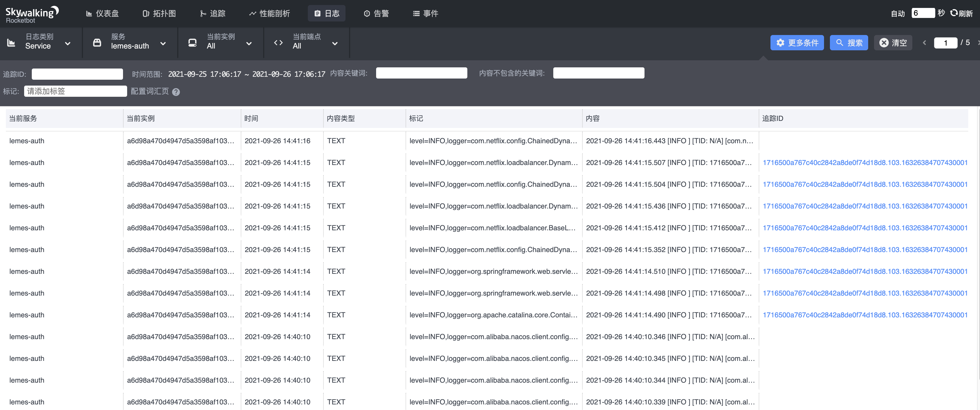Focus the 内容不包含的关键词 exclude input
The width and height of the screenshot is (980, 410).
pyautogui.click(x=598, y=73)
